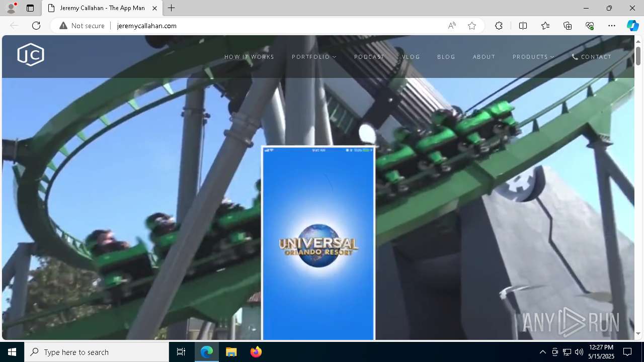Open the Windows Start menu
The width and height of the screenshot is (644, 362).
12,352
